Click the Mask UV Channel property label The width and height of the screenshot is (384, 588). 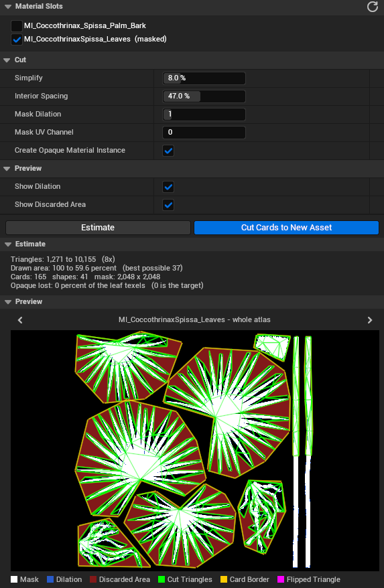click(x=44, y=132)
